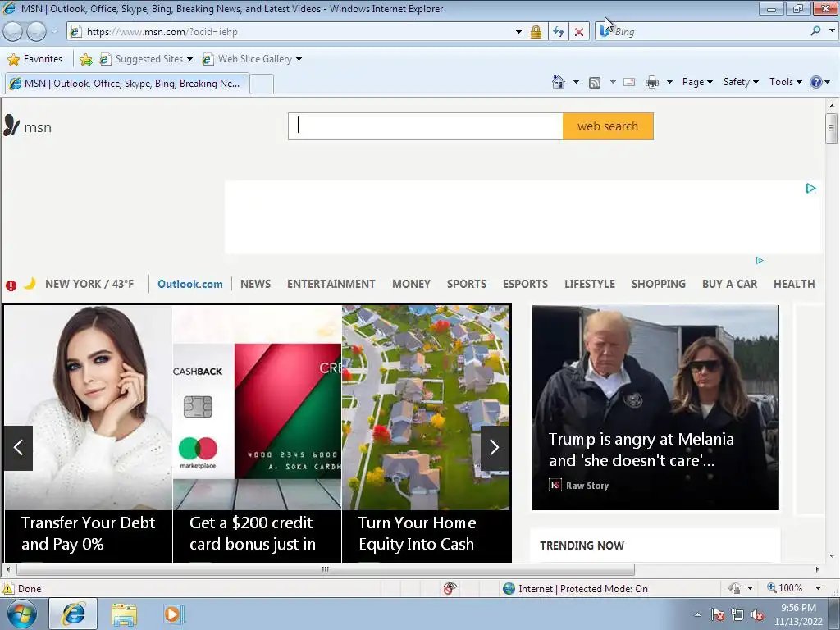Click the Bing search magnifier icon

(815, 31)
